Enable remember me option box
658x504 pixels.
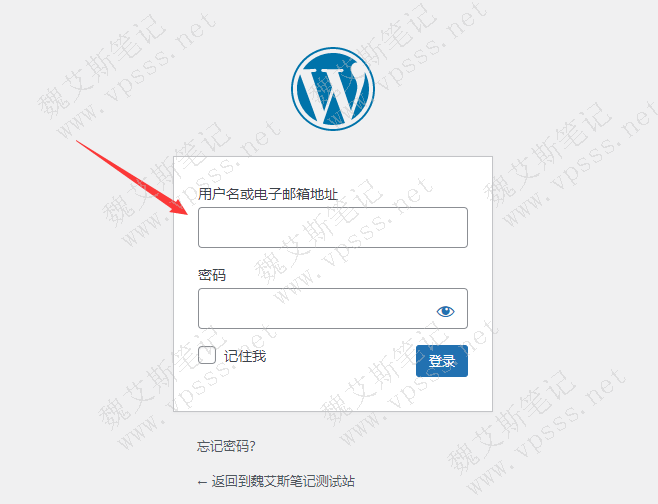pos(207,355)
